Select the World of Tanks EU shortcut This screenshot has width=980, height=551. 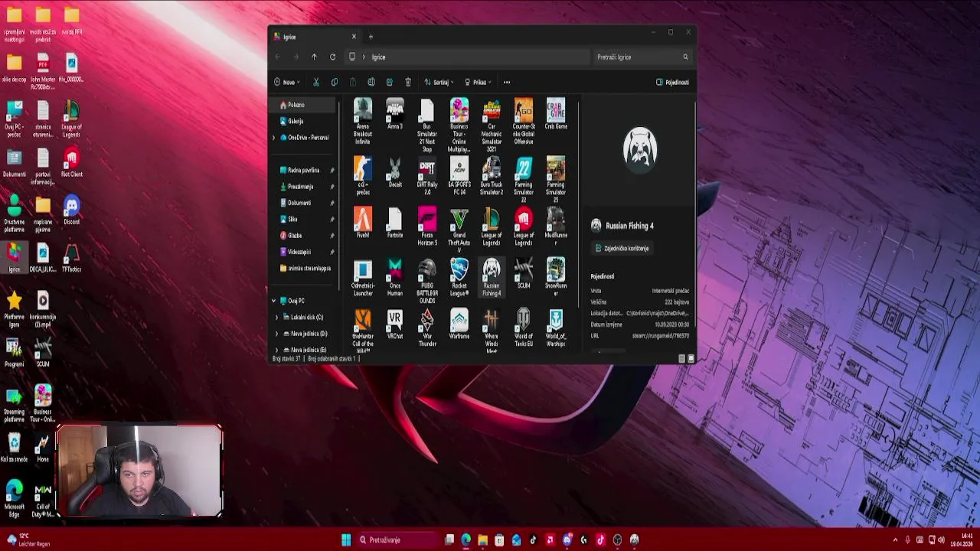[x=524, y=329]
